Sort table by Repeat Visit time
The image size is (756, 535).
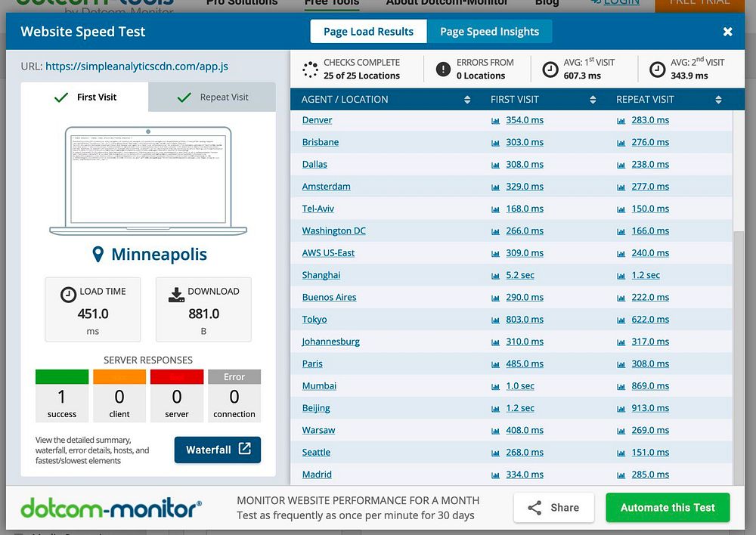pos(718,100)
